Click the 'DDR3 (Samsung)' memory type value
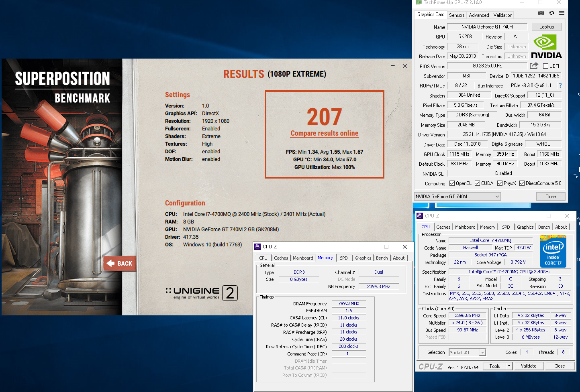 tap(472, 115)
